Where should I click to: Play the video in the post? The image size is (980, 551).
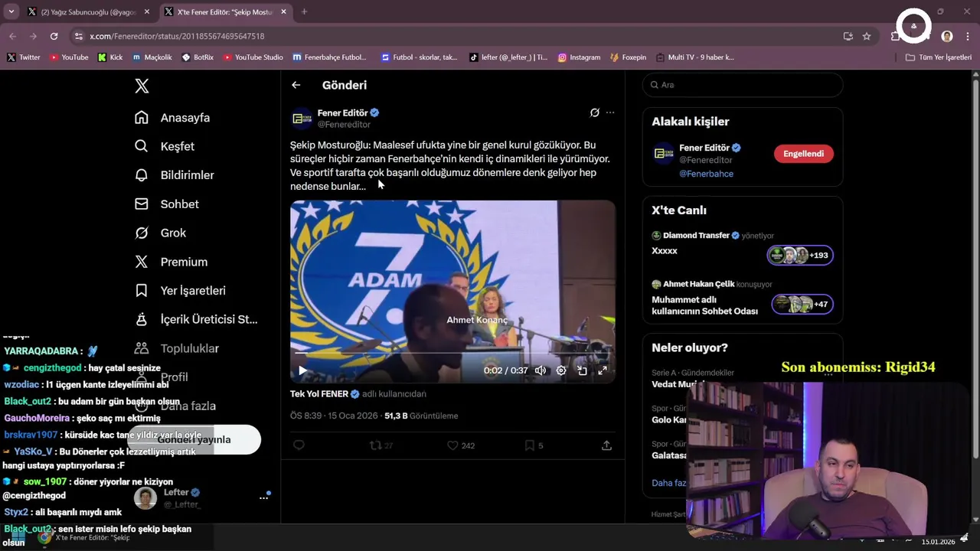pyautogui.click(x=302, y=370)
